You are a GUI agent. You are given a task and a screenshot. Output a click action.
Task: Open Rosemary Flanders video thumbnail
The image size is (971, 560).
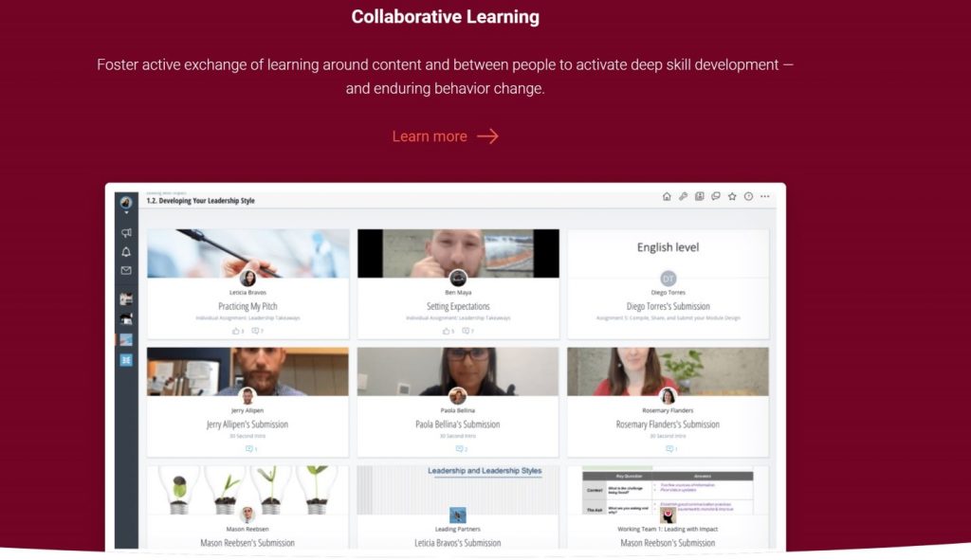click(669, 371)
